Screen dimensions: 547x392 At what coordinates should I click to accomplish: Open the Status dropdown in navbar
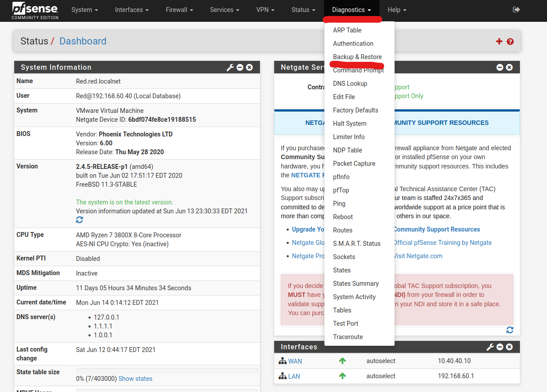coord(303,10)
